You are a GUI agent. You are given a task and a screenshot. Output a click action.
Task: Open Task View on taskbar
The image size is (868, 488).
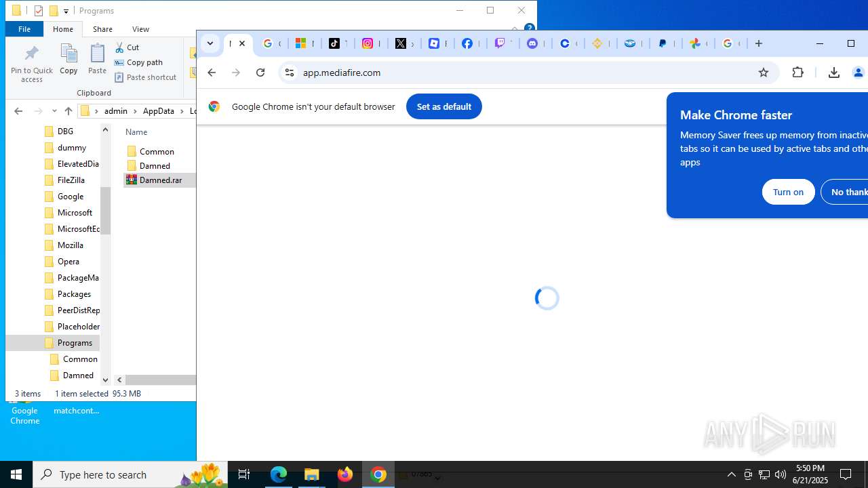point(244,474)
